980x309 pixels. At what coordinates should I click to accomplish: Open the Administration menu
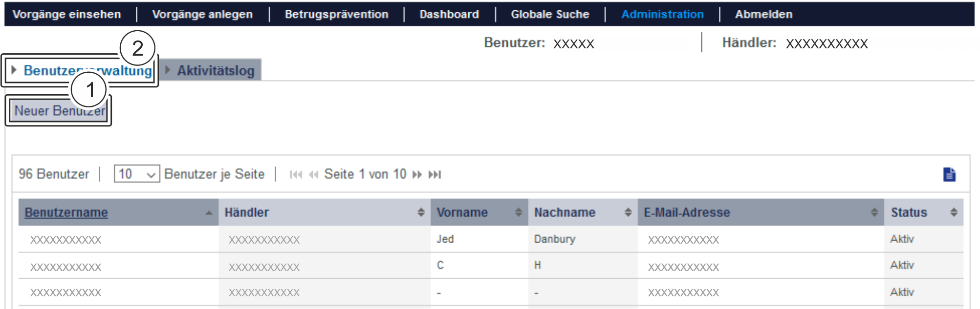coord(662,14)
